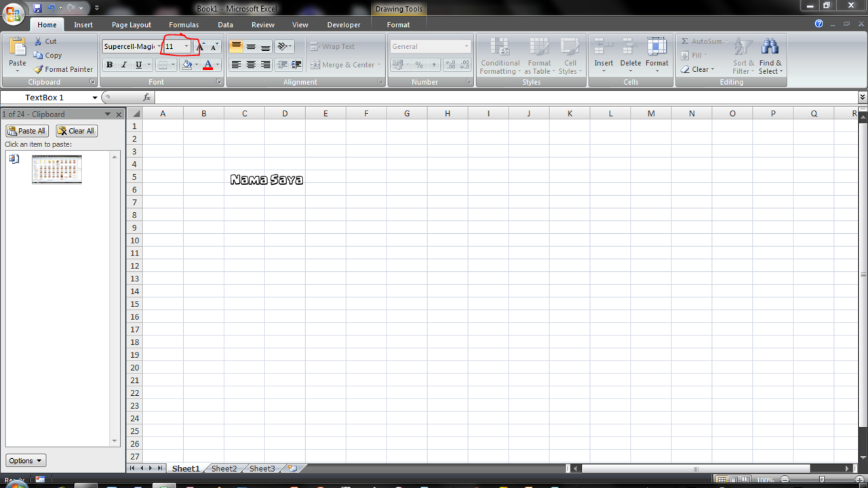Apply the Fill Color bucket

point(187,65)
